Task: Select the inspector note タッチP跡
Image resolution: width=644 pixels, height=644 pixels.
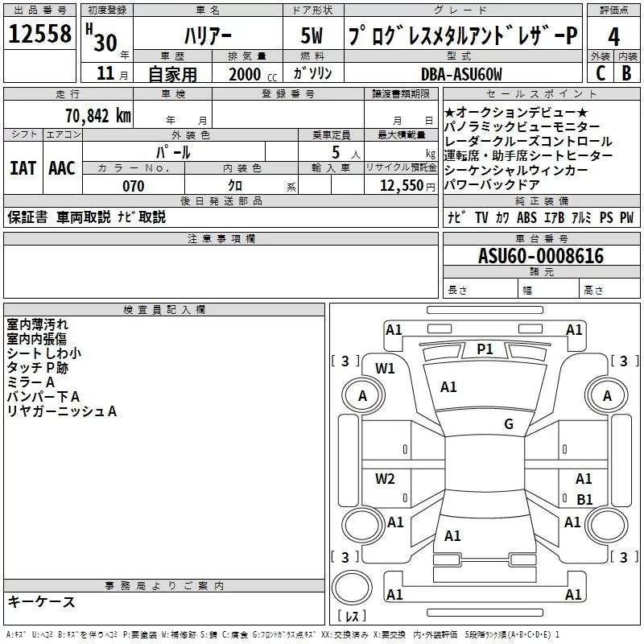Action: (37, 368)
